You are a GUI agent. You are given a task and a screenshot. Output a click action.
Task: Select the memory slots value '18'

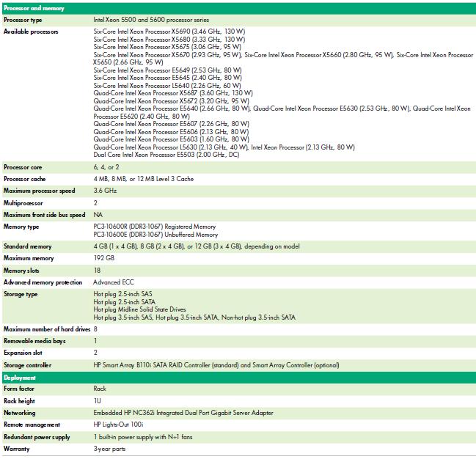tap(97, 271)
